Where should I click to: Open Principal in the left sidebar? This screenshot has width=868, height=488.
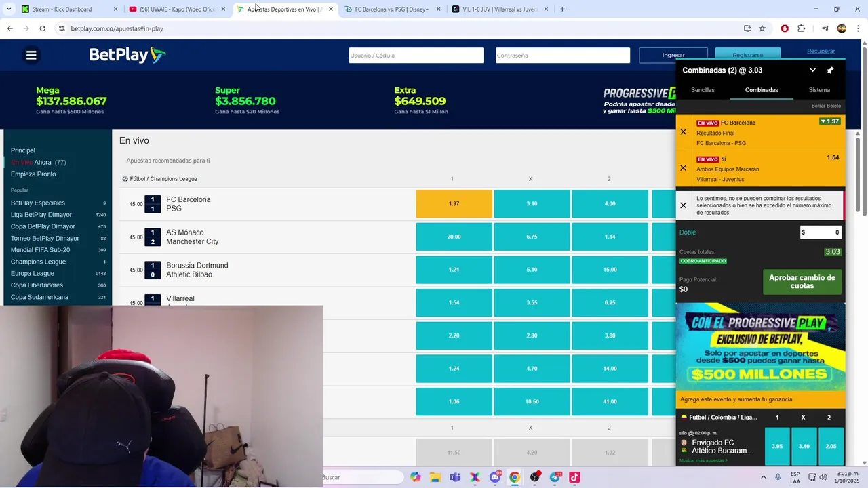(x=23, y=150)
